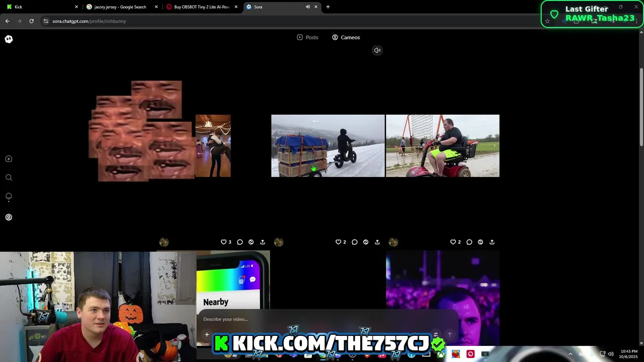
Task: Open the faces meme video thumbnail
Action: pos(141,131)
